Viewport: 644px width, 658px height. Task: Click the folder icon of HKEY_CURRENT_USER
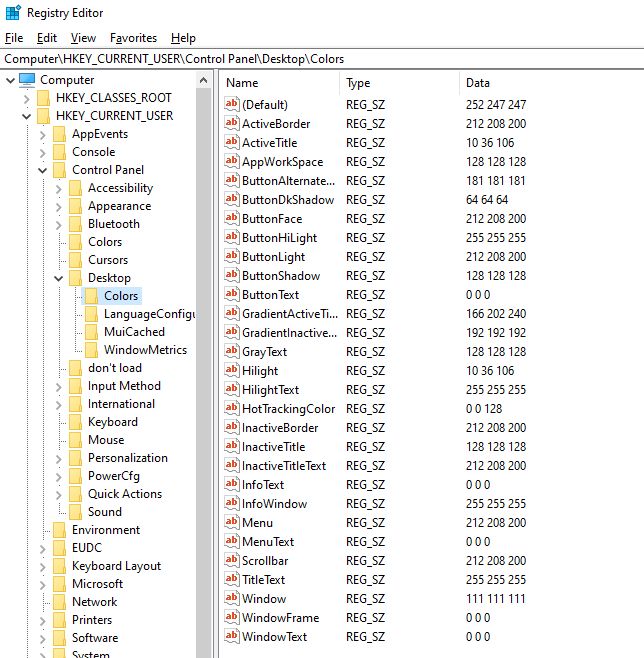click(x=44, y=116)
